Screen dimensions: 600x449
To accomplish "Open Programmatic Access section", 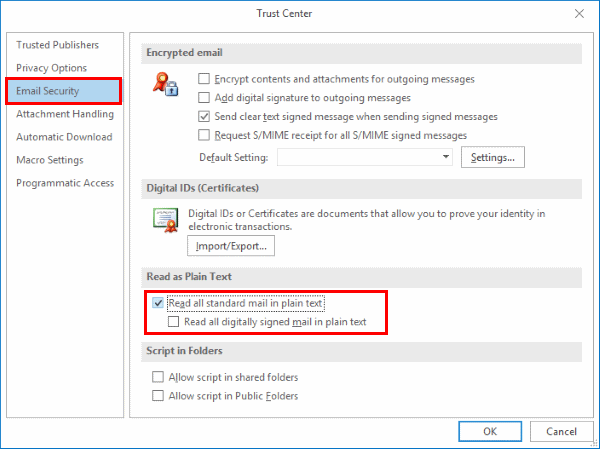I will 65,183.
